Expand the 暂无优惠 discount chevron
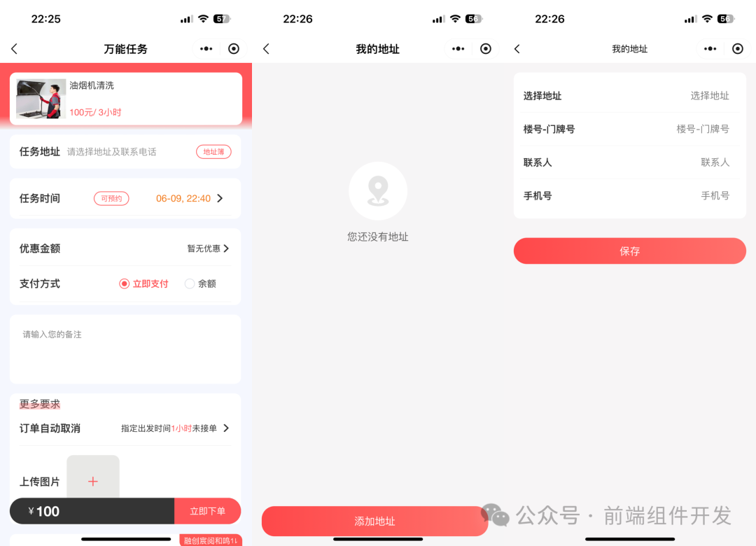Viewport: 756px width, 546px height. click(227, 248)
